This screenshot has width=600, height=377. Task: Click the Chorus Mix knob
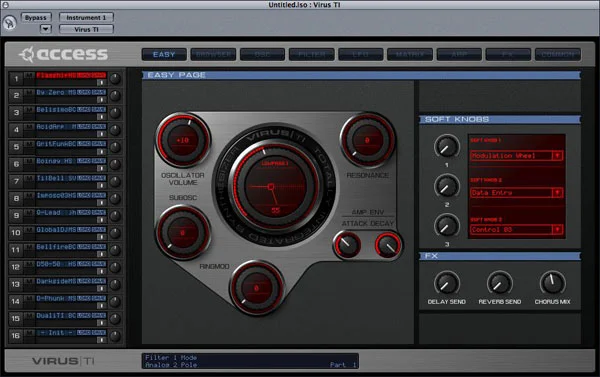(552, 284)
